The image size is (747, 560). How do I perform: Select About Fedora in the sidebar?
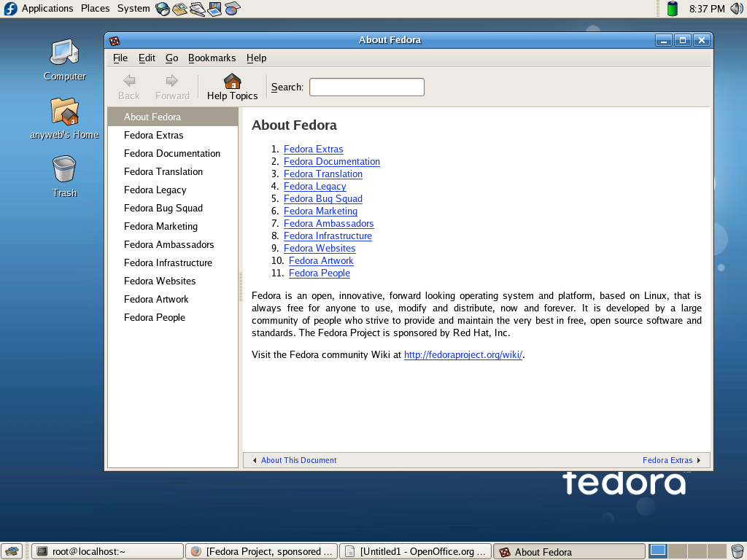[173, 117]
